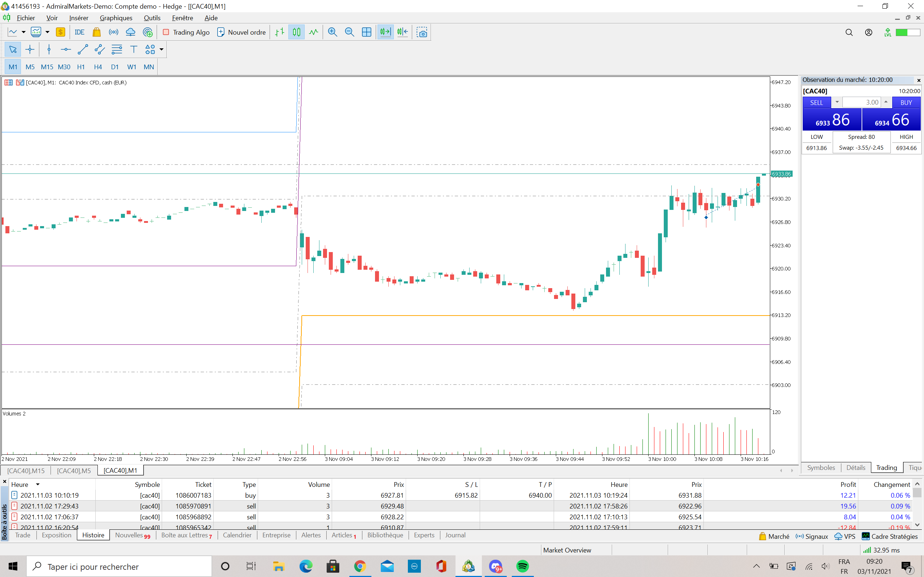
Task: Switch chart to line chart display
Action: coord(313,32)
